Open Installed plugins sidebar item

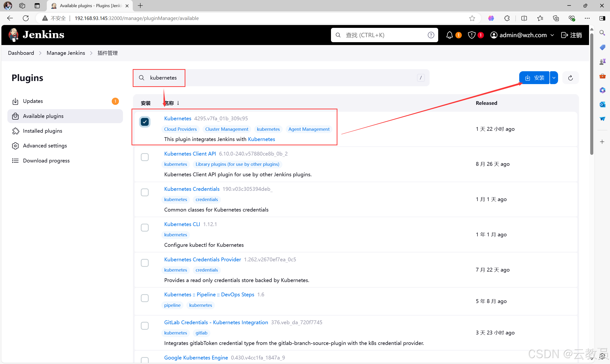[65, 131]
